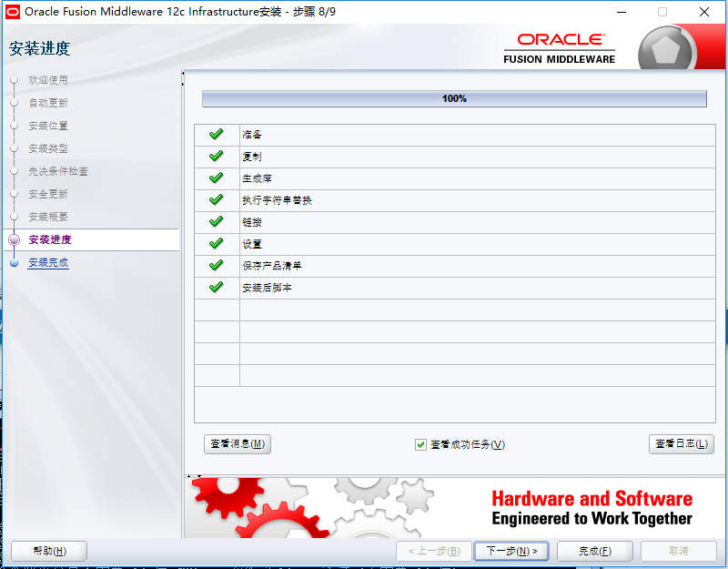Click the 设置 task row text
This screenshot has height=569, width=728.
click(252, 244)
